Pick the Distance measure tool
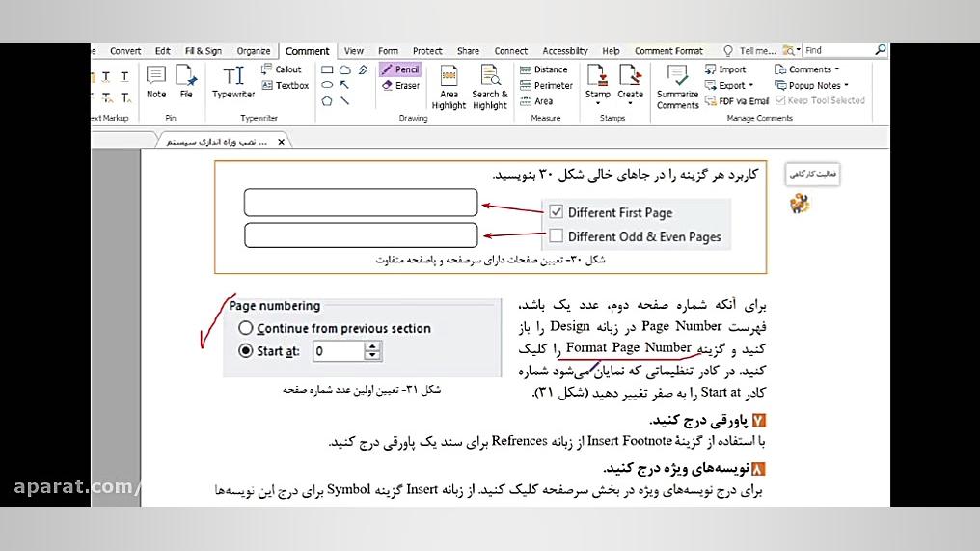980x551 pixels. [x=544, y=69]
